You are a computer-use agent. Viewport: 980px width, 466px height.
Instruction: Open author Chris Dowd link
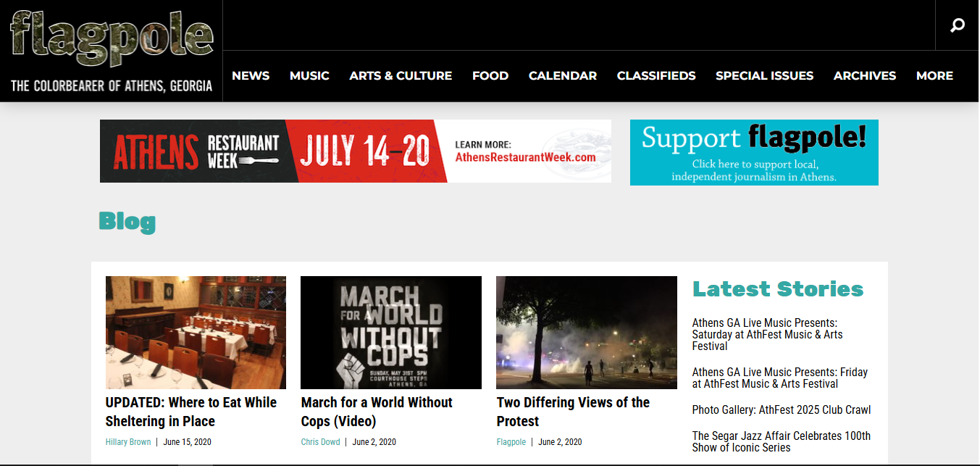[x=320, y=442]
